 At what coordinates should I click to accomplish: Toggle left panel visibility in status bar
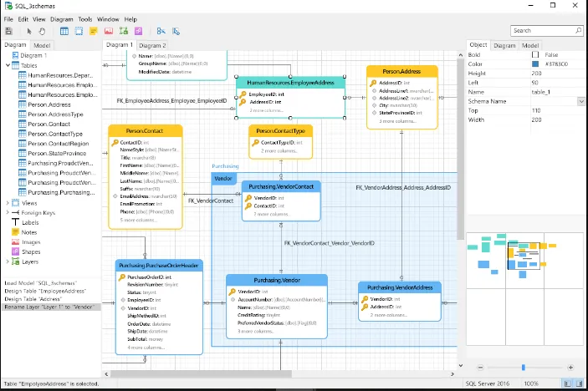[x=567, y=383]
